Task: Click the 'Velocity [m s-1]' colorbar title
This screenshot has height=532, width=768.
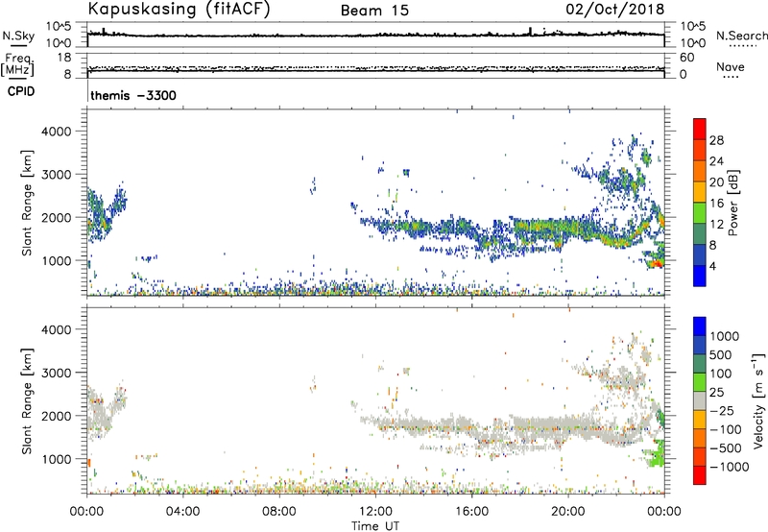Action: click(758, 400)
